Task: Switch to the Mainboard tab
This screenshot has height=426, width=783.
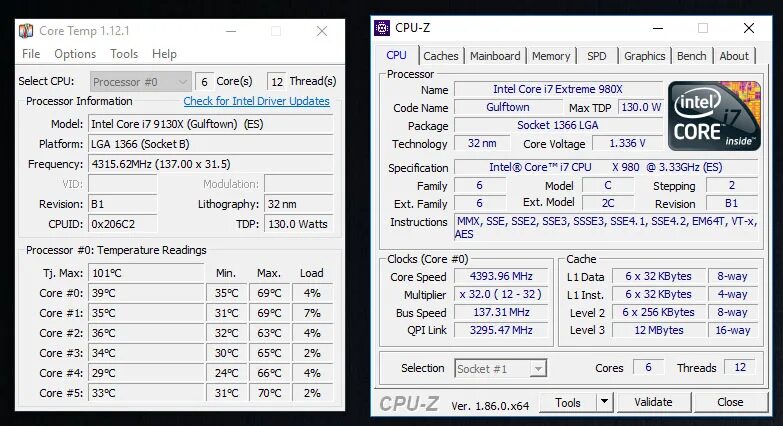Action: point(495,56)
